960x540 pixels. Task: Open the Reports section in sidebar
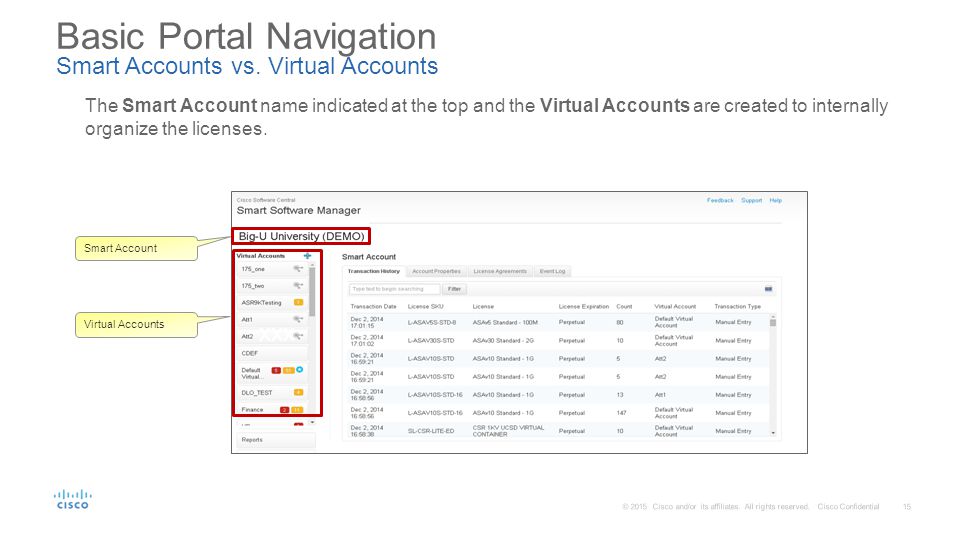276,440
